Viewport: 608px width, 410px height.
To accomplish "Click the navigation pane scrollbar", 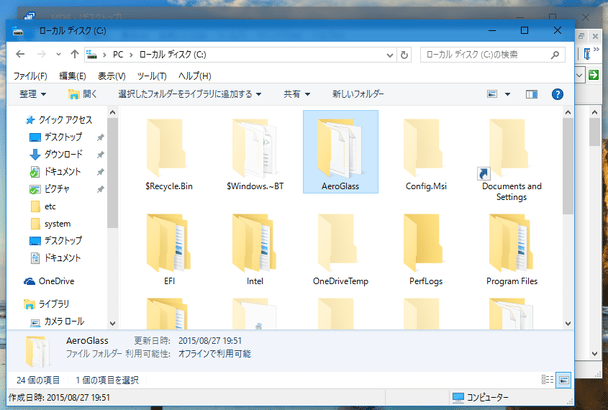I will [112, 173].
